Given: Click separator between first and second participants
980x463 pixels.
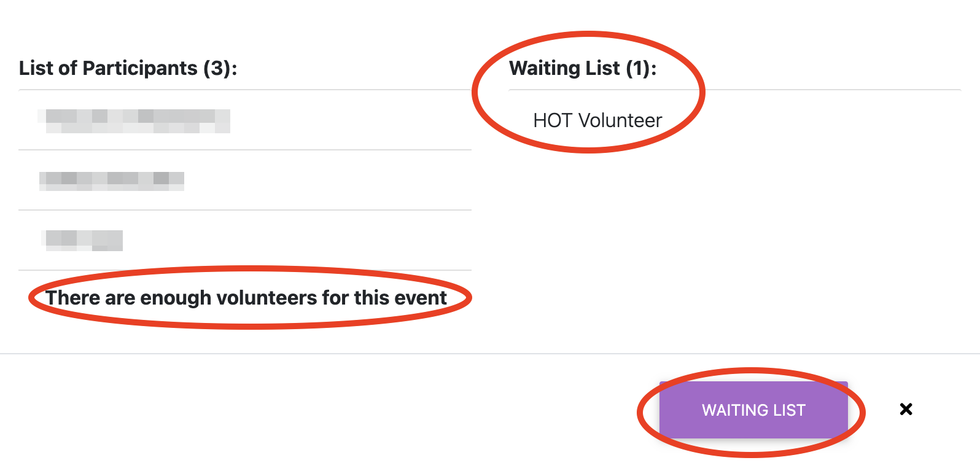Looking at the screenshot, I should [244, 150].
